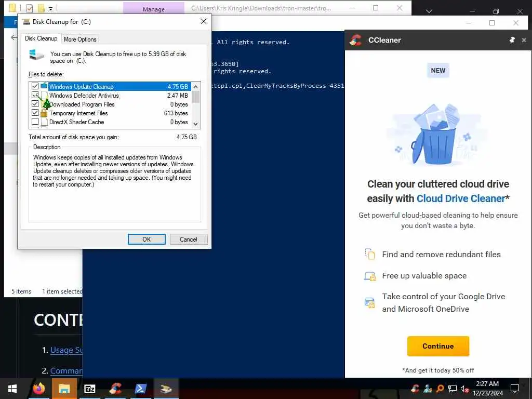Screen dimensions: 532x399
Task: Uncheck Downloaded Program Files checkbox
Action: tap(35, 104)
